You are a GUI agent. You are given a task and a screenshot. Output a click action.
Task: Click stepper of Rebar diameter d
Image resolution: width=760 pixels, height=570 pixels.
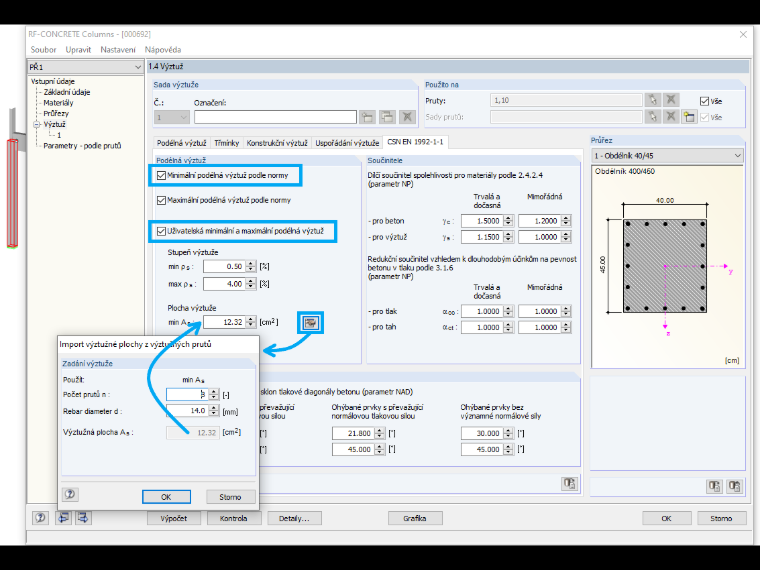click(214, 411)
